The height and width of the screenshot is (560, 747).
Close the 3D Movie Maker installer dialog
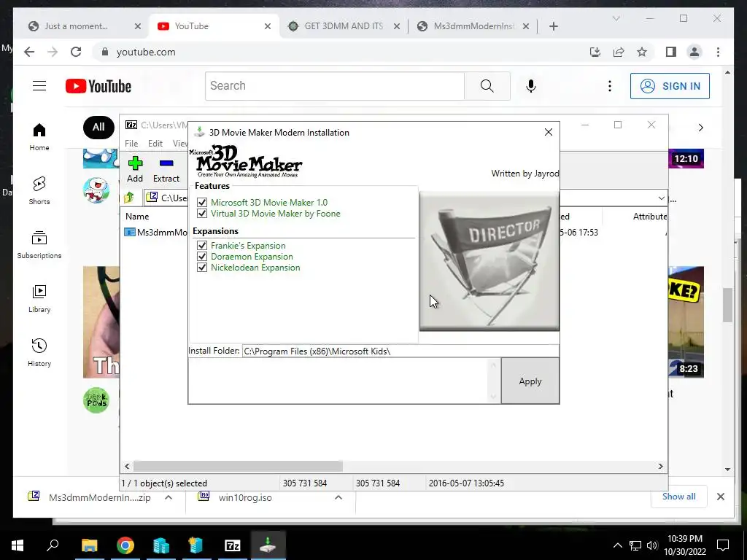point(549,132)
